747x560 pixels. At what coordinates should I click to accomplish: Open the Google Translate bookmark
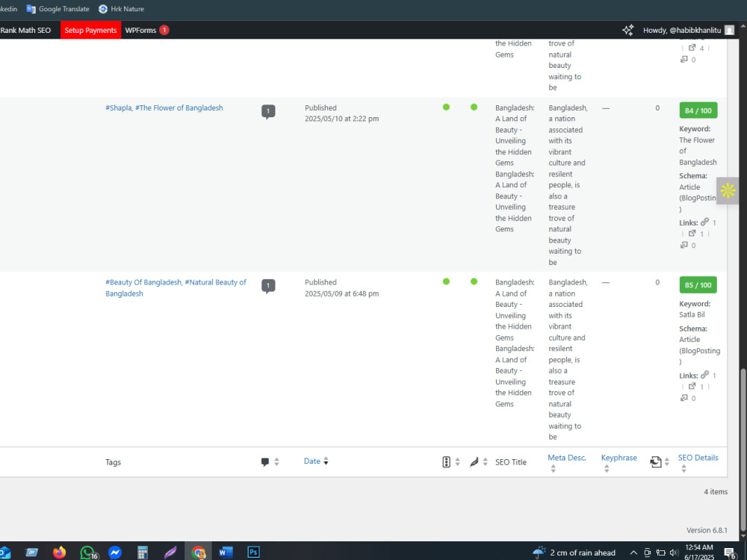point(58,8)
